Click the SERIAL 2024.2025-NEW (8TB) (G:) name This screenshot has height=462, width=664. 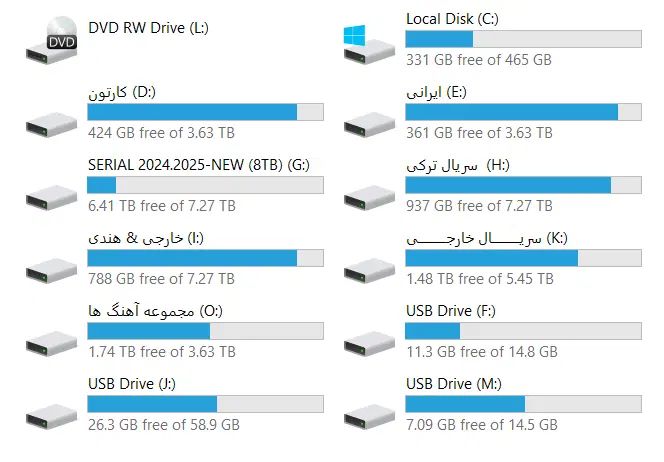(x=199, y=165)
